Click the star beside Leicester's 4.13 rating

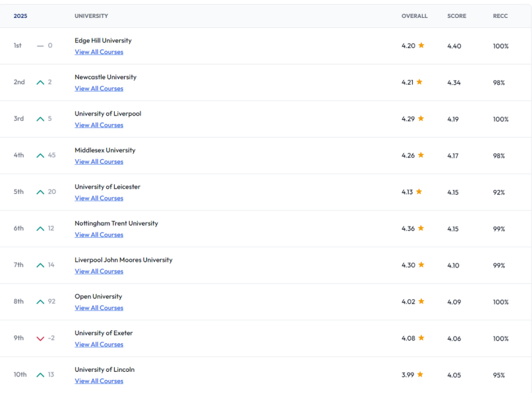419,192
